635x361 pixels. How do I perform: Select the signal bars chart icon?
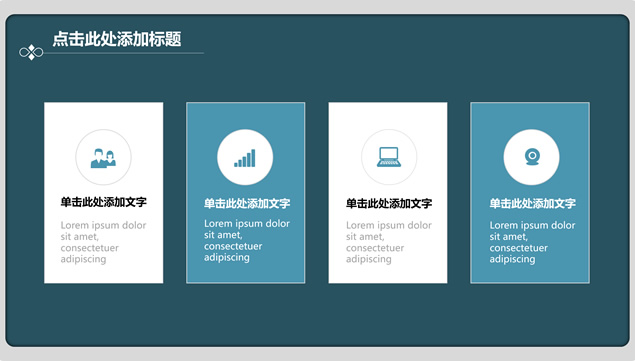coord(245,158)
